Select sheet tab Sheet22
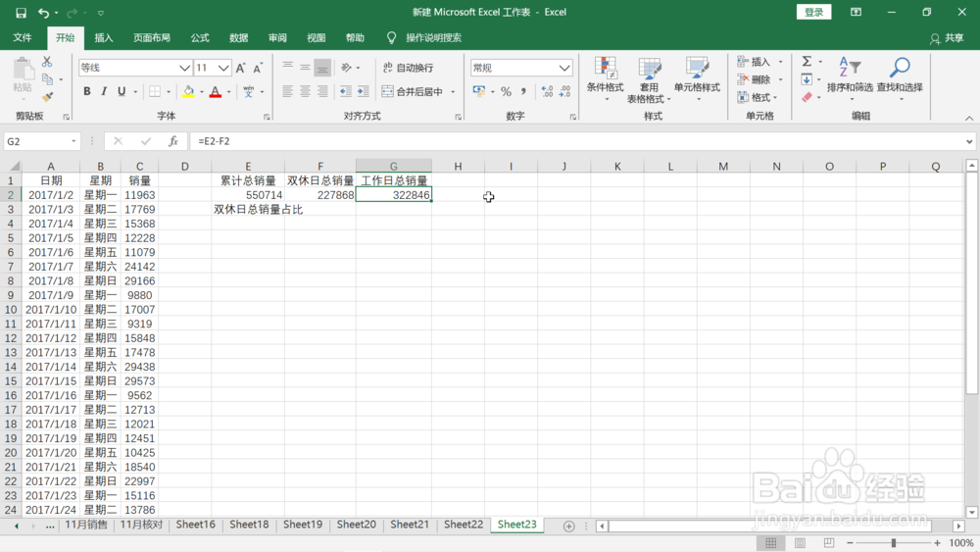Screen dimensions: 980x552 coord(464,525)
